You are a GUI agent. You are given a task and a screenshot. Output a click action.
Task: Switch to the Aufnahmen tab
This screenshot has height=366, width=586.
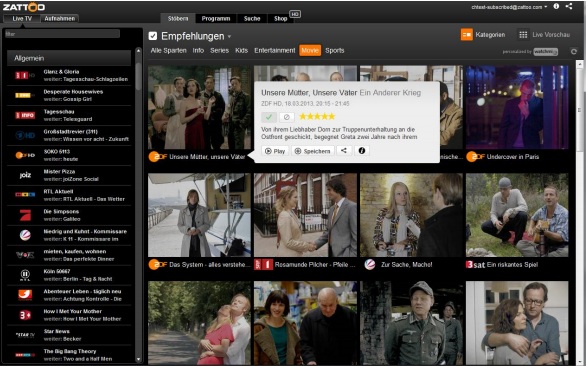tap(59, 18)
